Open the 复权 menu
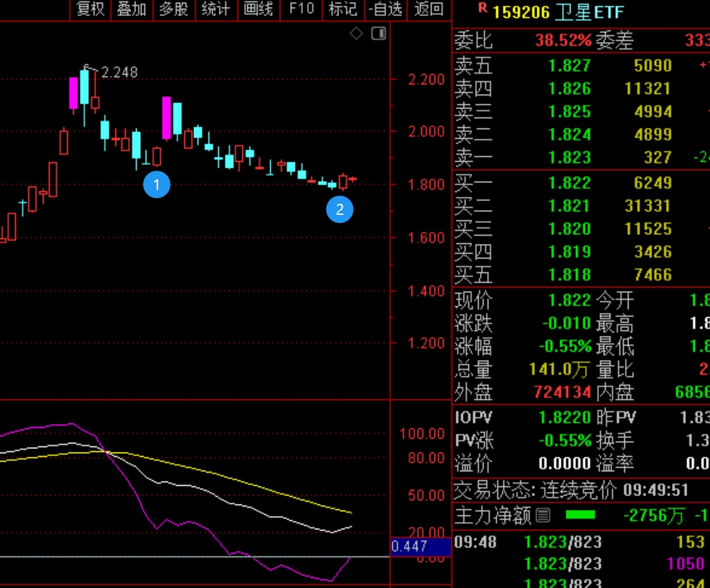The height and width of the screenshot is (588, 710). pos(90,9)
